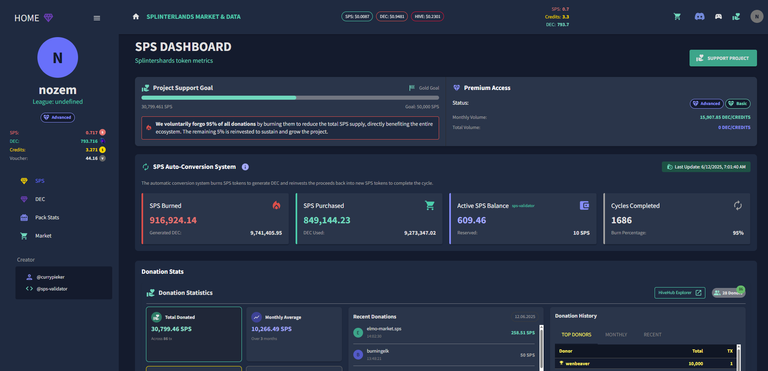
Task: Click the Project Support Goal progress bar
Action: pos(290,98)
